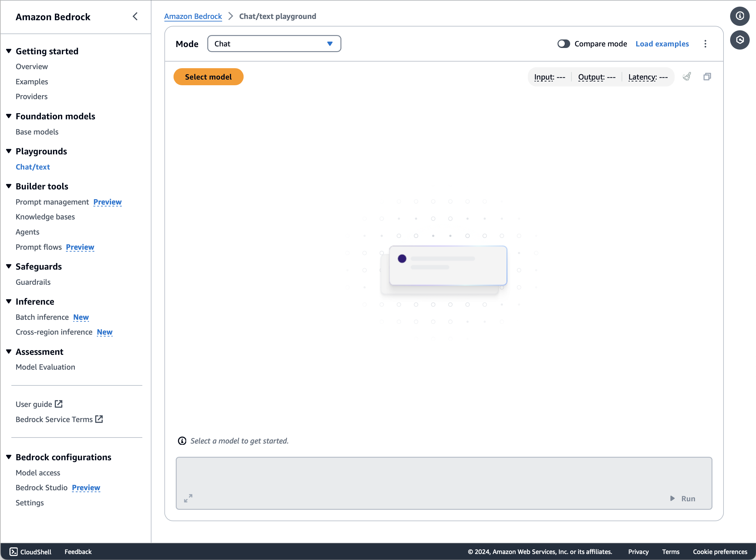756x560 pixels.
Task: Collapse the Inference section
Action: 9,301
